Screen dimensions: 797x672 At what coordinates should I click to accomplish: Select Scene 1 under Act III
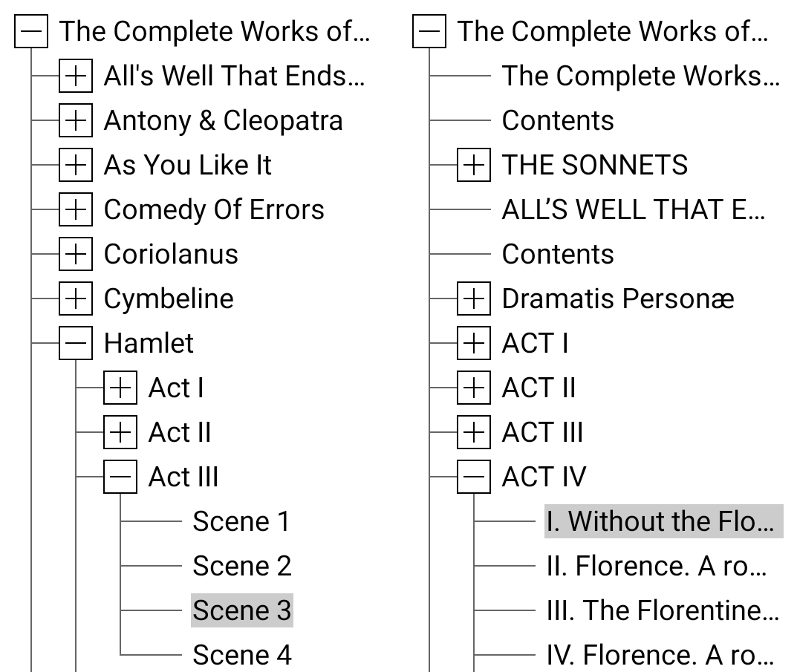241,521
